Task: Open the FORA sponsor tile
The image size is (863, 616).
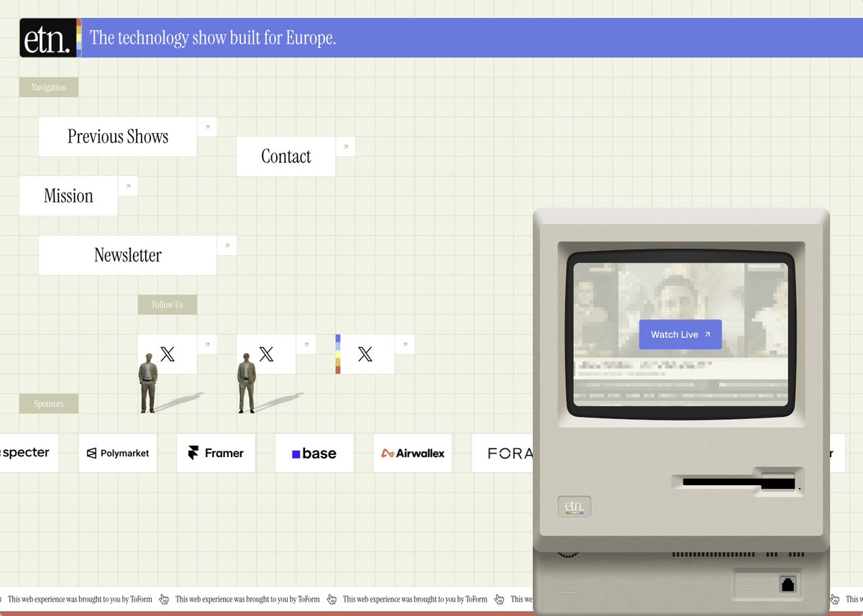Action: (x=503, y=453)
